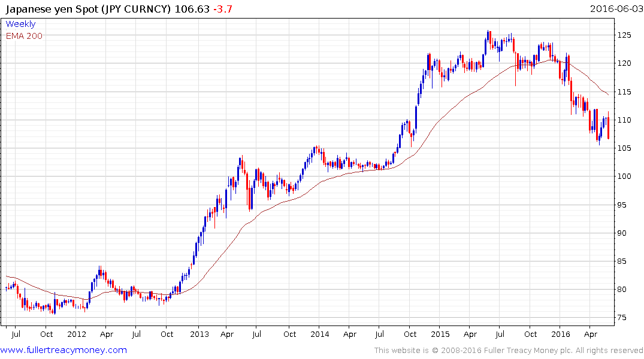The width and height of the screenshot is (644, 359).
Task: Click the 'EMA 200' legend label
Action: pyautogui.click(x=24, y=36)
